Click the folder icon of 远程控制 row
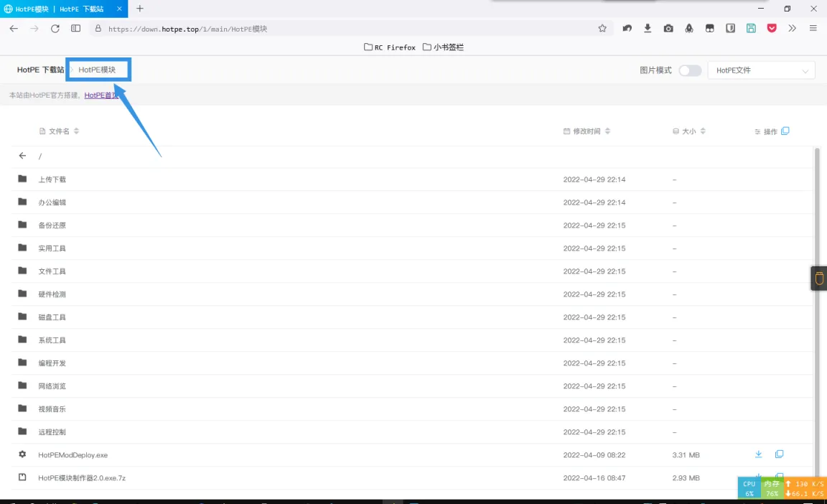Viewport: 827px width, 504px height. coord(22,431)
